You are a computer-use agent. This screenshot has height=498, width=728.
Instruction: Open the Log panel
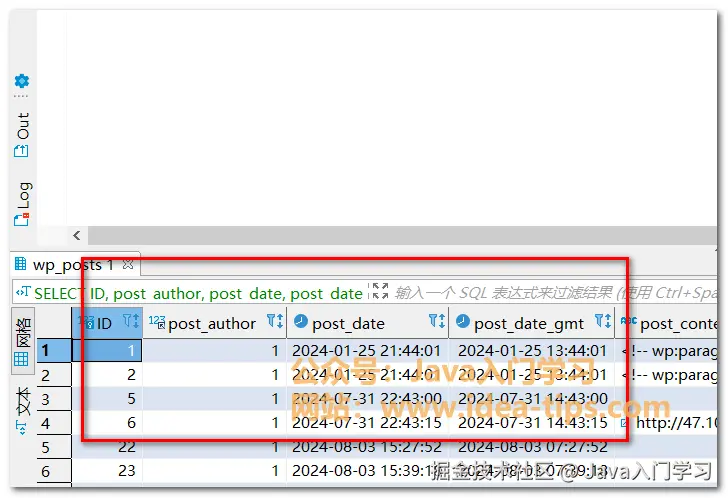tap(22, 203)
